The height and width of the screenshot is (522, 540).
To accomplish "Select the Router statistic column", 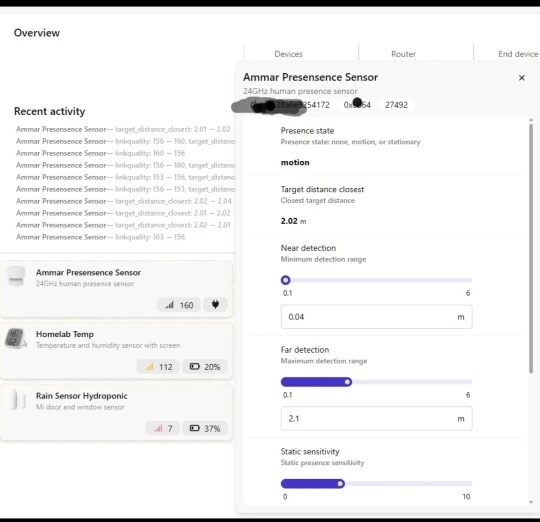I will 403,54.
